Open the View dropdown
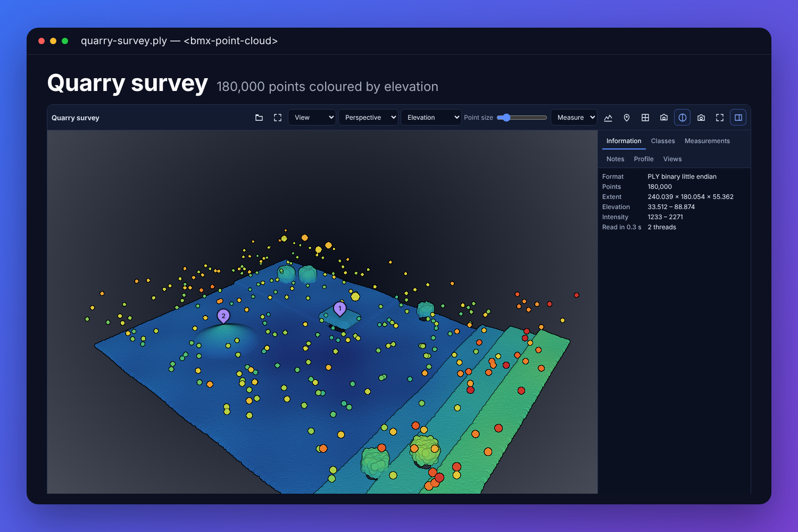Viewport: 798px width, 532px height. coord(312,118)
